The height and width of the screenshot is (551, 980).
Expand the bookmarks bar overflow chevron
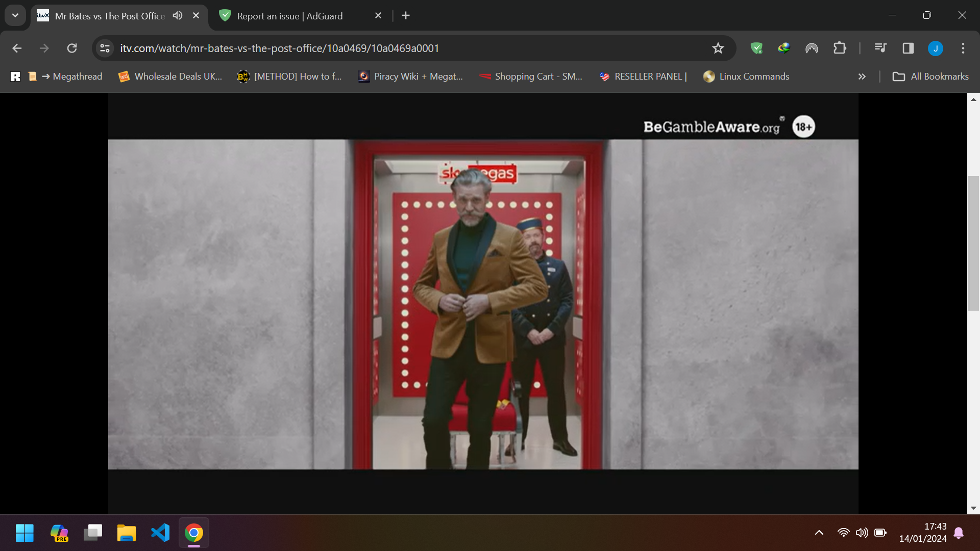(x=862, y=77)
